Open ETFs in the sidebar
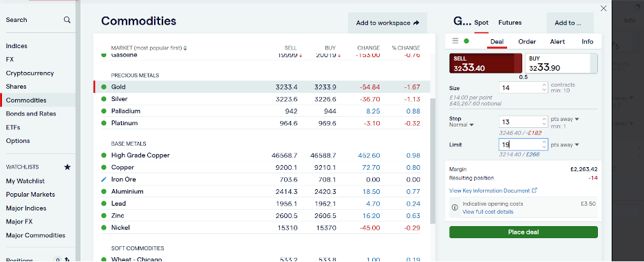 click(x=13, y=127)
